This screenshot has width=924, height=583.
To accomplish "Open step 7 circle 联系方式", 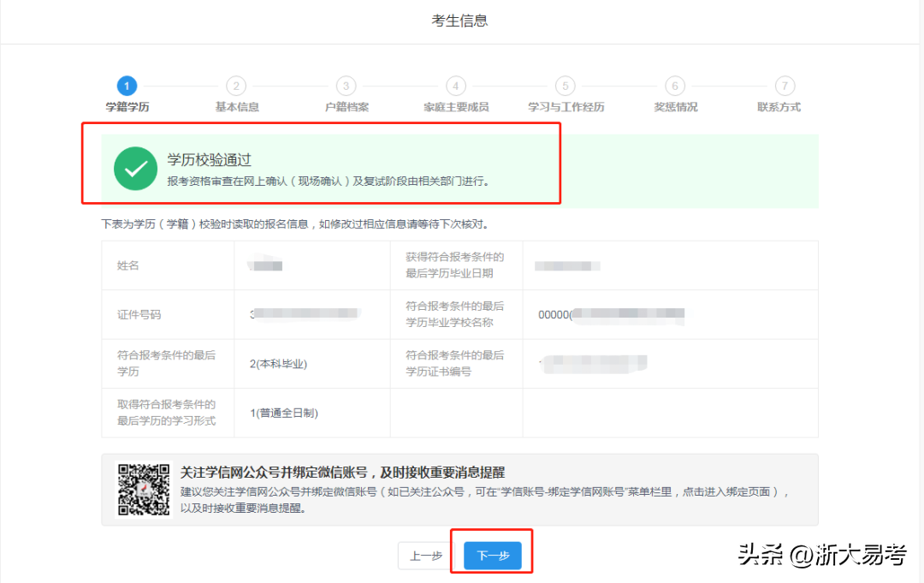I will pos(785,86).
